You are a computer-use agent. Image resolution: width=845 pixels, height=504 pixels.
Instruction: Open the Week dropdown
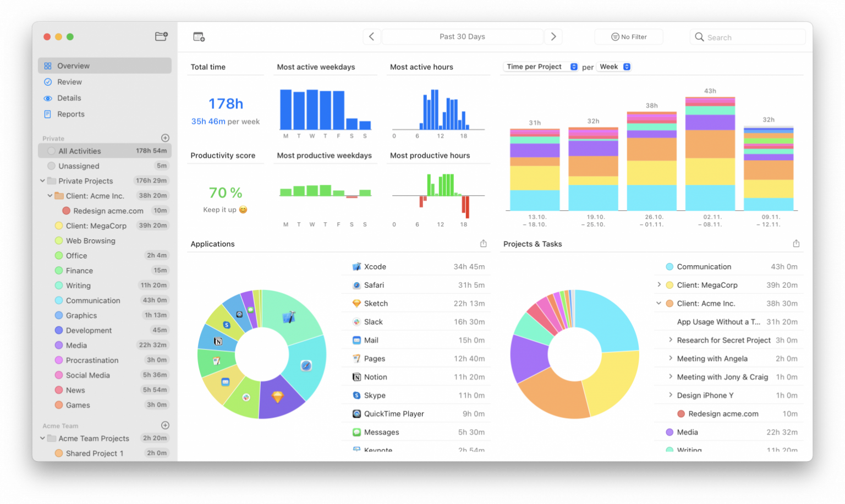pyautogui.click(x=613, y=67)
